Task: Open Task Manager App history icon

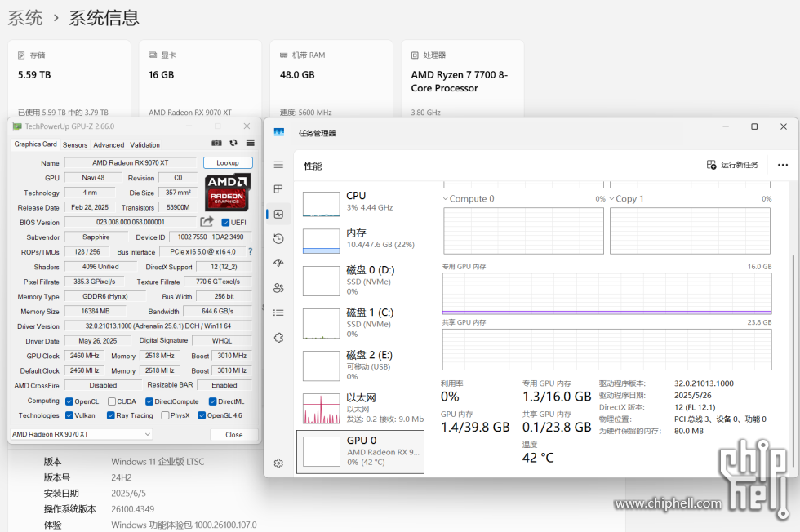Action: tap(278, 239)
